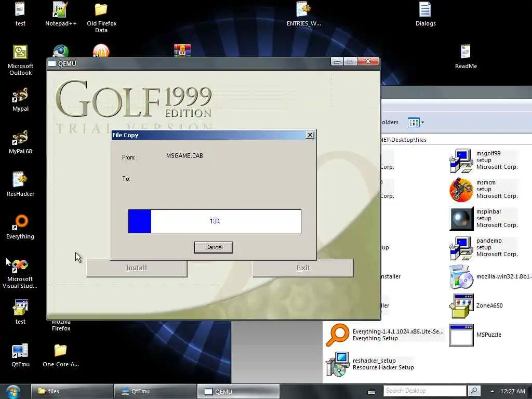Click the Search Desktop field
The height and width of the screenshot is (399, 532).
(425, 391)
